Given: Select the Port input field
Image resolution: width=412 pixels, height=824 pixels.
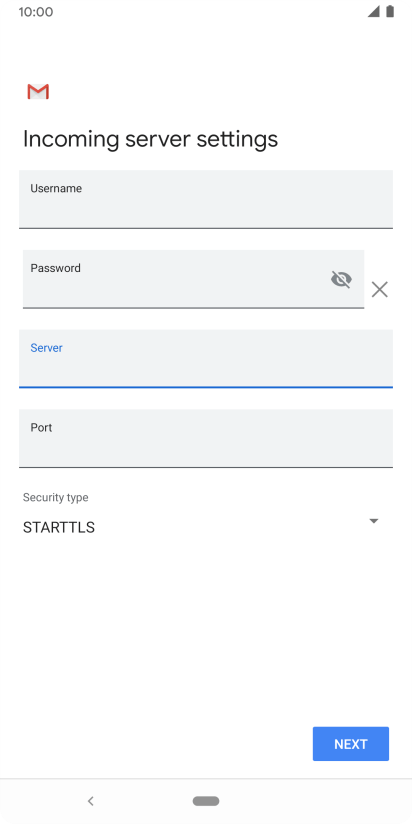Looking at the screenshot, I should click(x=206, y=438).
